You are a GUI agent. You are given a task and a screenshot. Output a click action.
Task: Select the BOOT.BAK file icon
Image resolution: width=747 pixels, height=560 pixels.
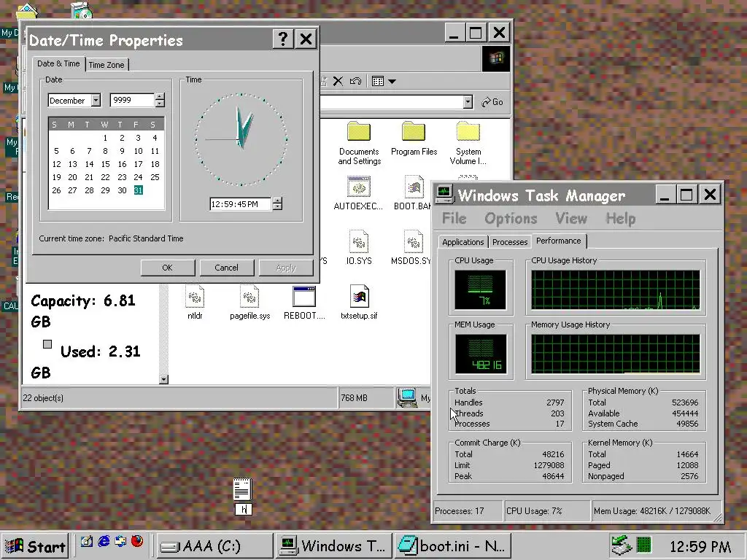[413, 193]
